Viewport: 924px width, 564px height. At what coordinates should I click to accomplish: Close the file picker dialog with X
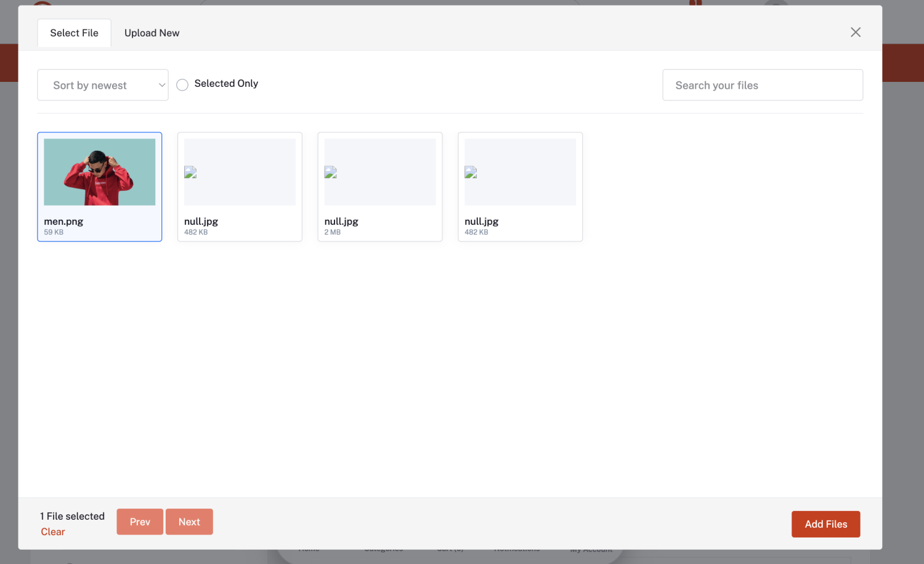click(855, 33)
